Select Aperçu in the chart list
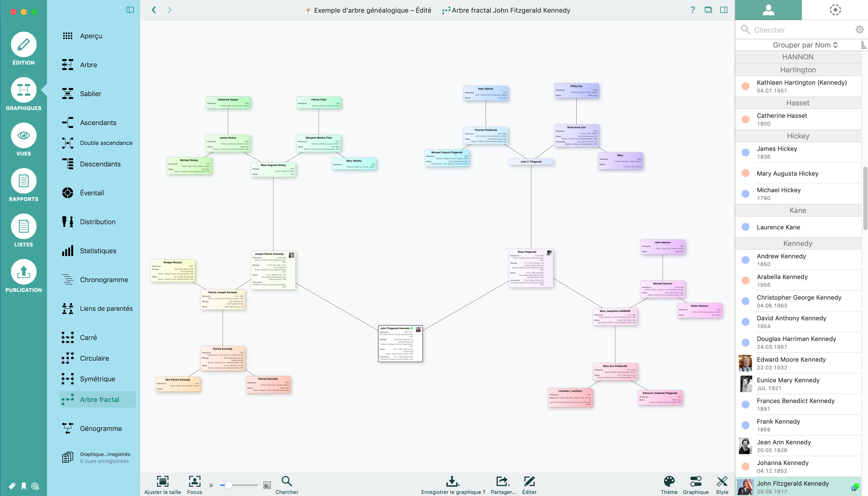Screen dimensions: 868x496 coord(97,36)
